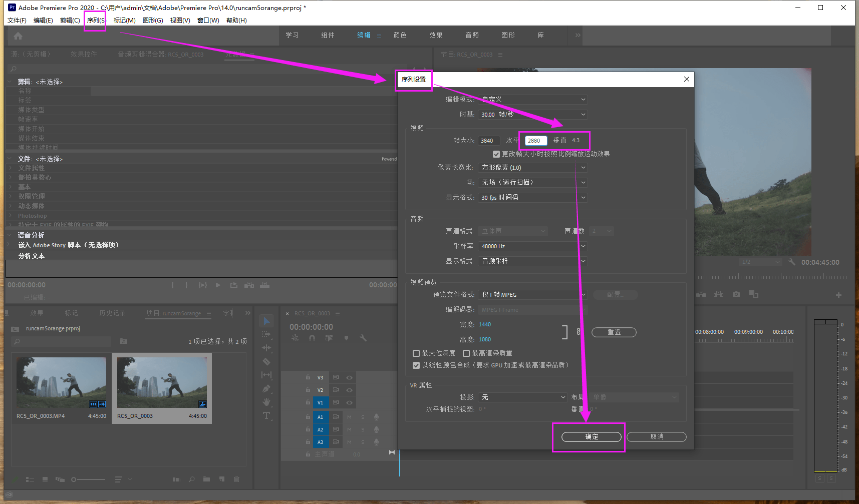This screenshot has height=504, width=859.
Task: Click New Item icon in project panel
Action: [221, 479]
